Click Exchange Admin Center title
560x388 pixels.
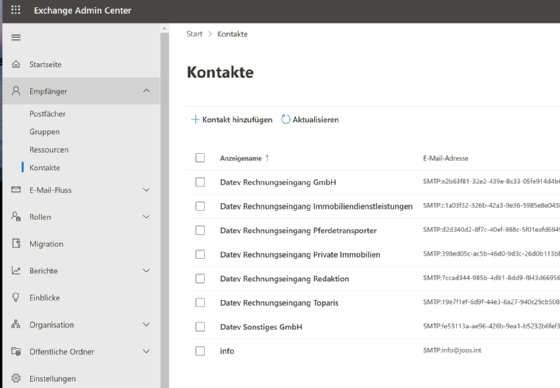pos(82,10)
